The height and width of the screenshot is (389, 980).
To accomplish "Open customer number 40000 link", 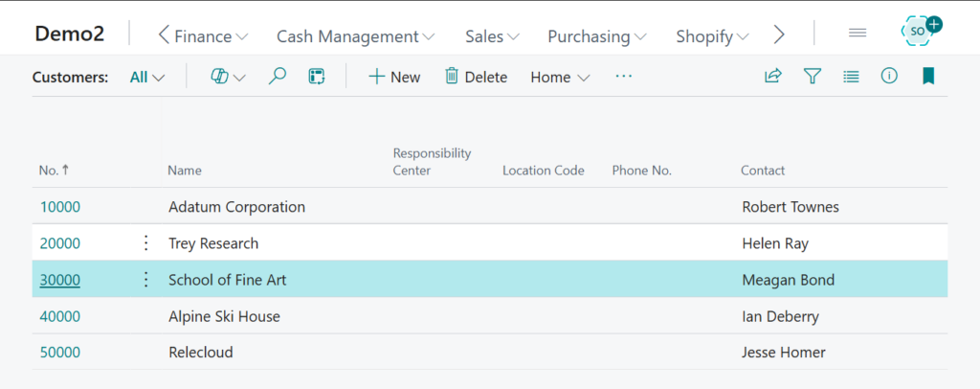I will coord(60,316).
